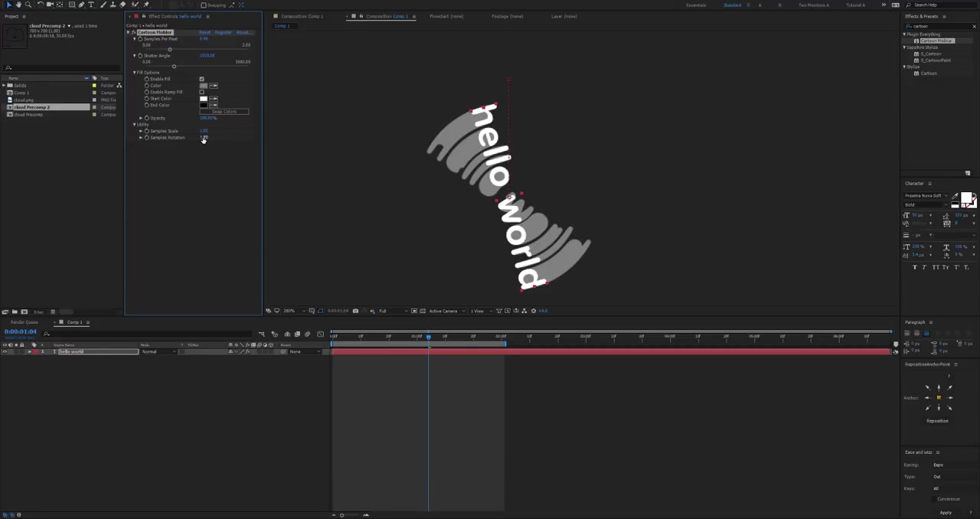Open the Start Color white swatch

click(204, 99)
